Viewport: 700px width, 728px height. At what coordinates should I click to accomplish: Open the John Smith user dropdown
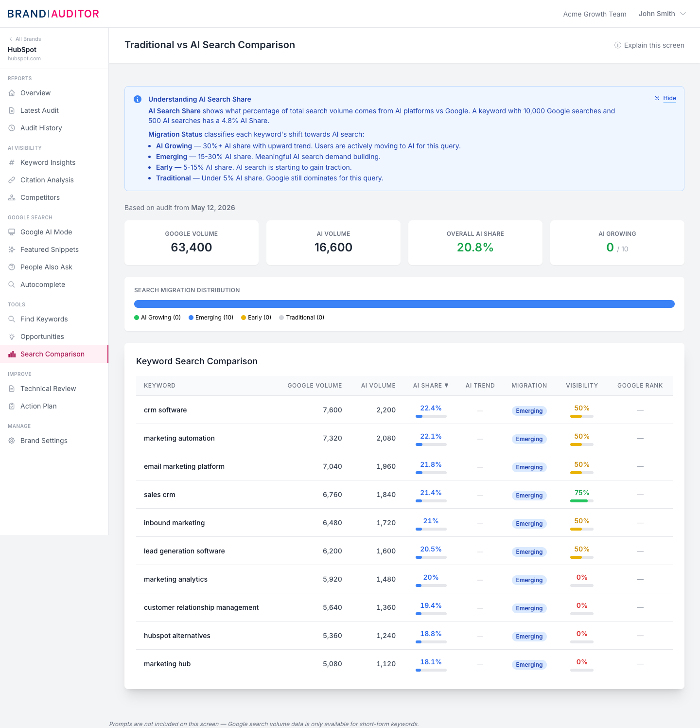[x=662, y=14]
